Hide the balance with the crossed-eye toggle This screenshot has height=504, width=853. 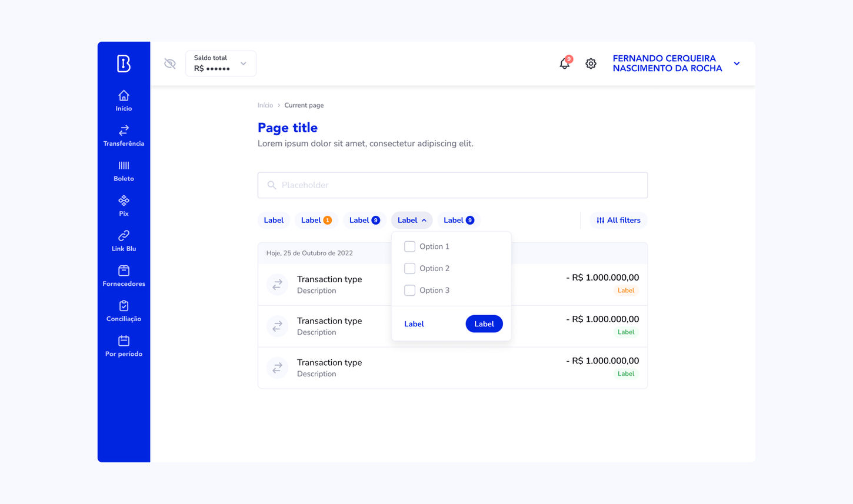(x=170, y=63)
